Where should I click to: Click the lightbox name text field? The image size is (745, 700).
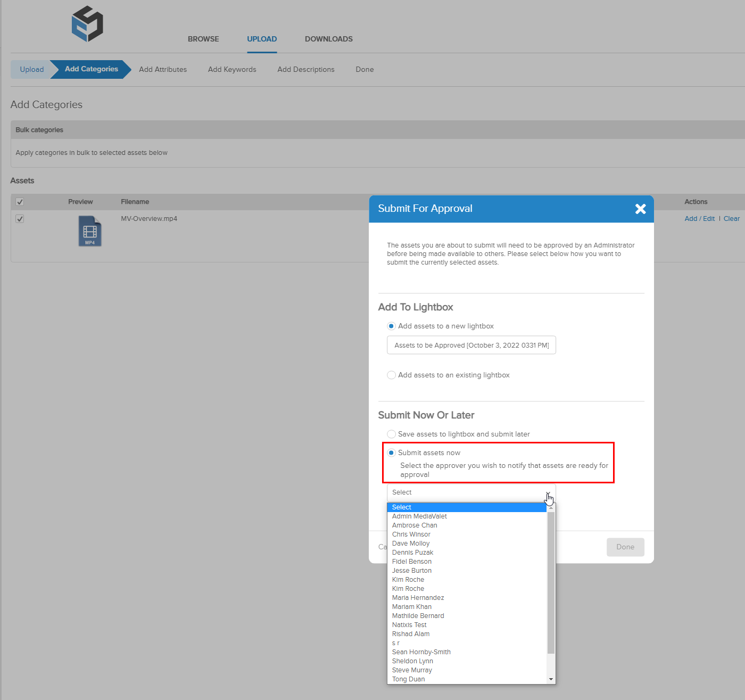(x=471, y=345)
